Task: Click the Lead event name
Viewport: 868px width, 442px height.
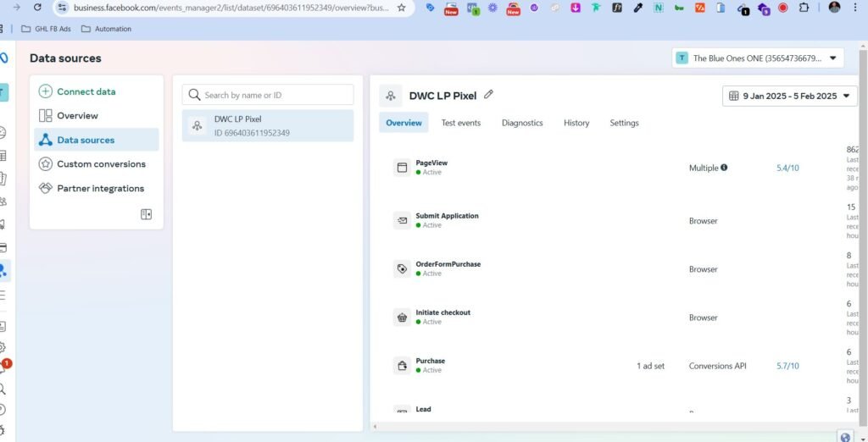Action: coord(423,409)
